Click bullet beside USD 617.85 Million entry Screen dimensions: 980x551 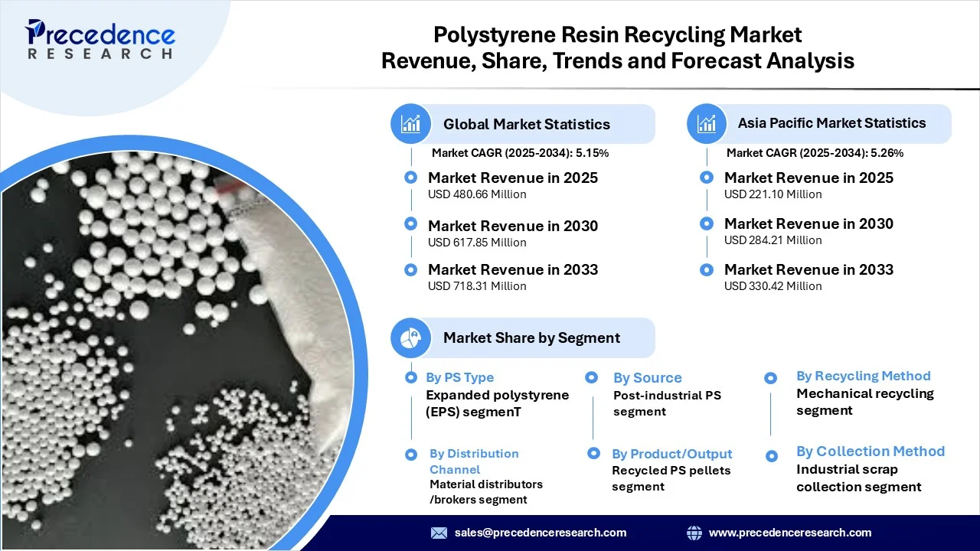click(410, 223)
